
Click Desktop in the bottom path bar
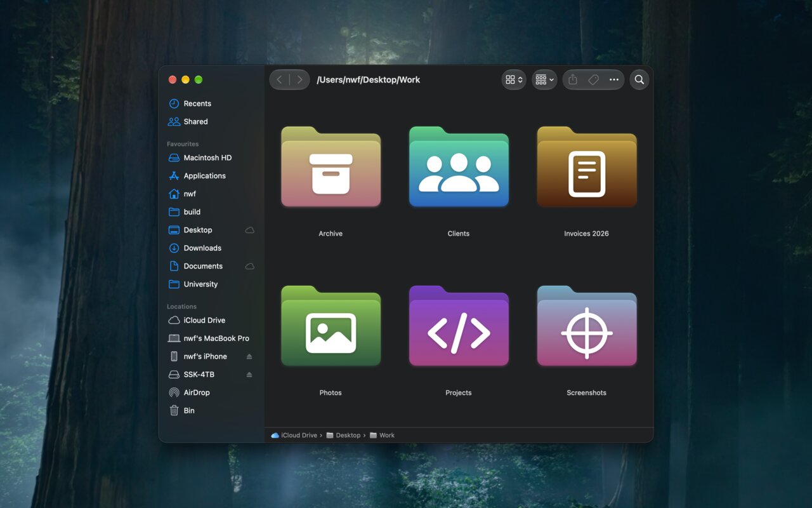(343, 436)
